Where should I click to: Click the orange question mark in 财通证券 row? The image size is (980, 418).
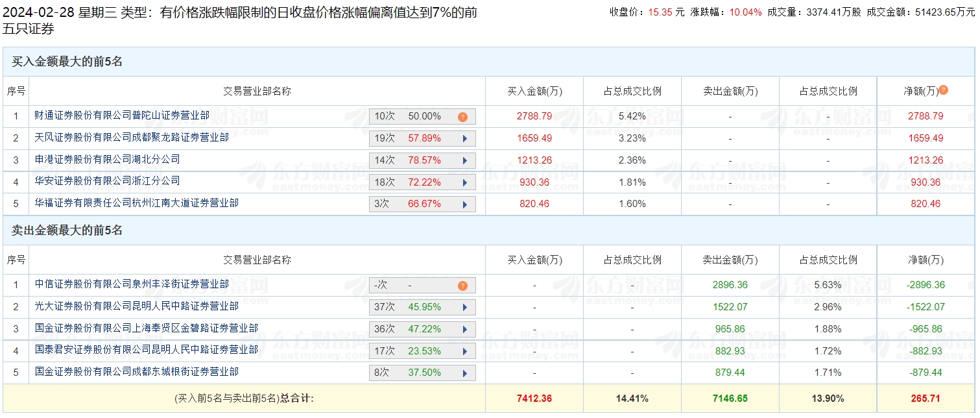pyautogui.click(x=462, y=117)
